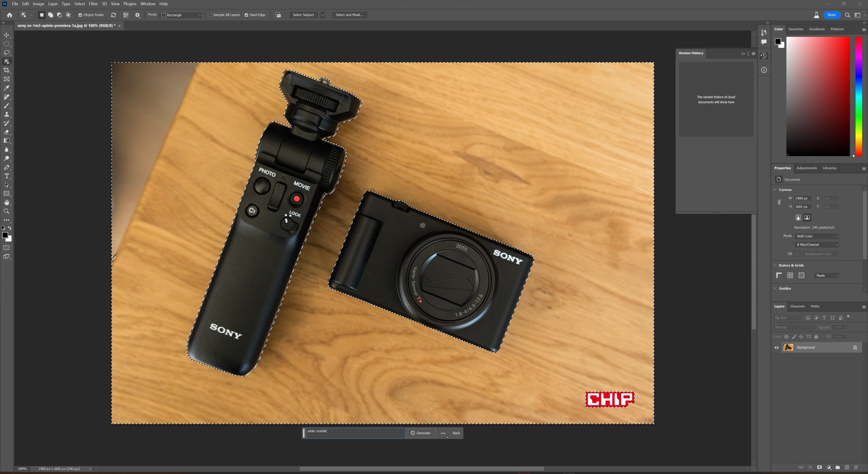Toggle the Object Finder checkbox

80,15
